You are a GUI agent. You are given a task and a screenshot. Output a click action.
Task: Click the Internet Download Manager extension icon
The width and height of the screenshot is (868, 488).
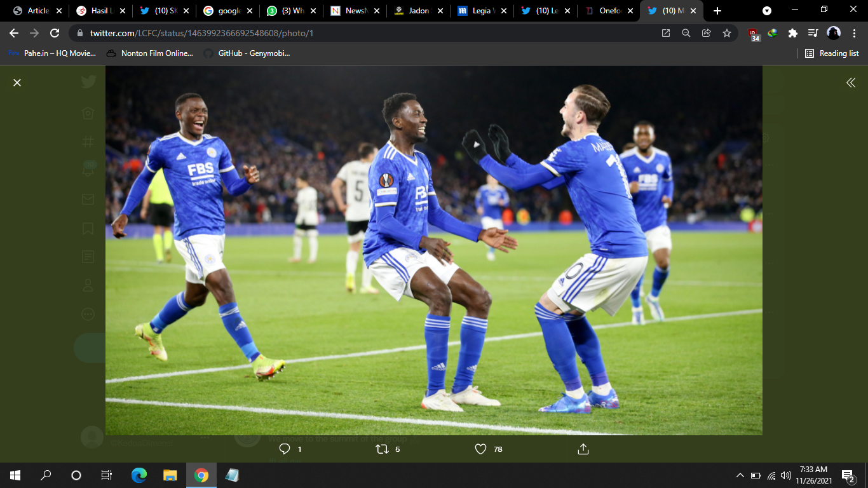(x=773, y=33)
